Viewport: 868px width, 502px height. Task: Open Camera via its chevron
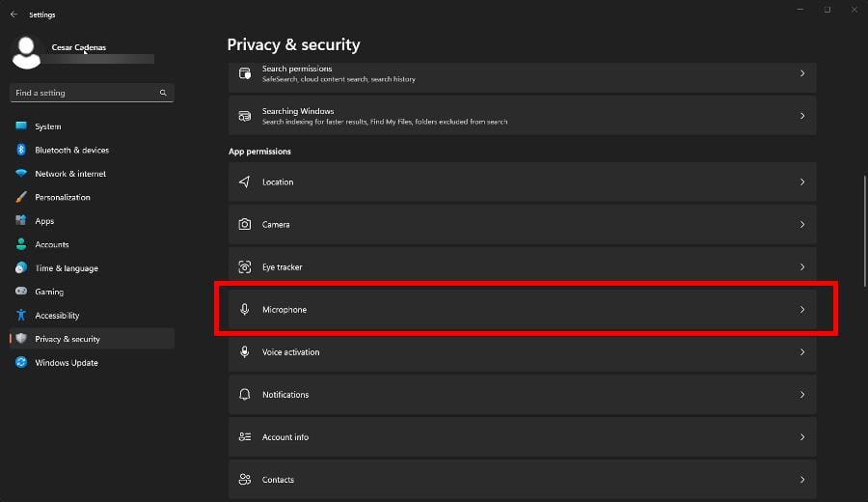point(802,224)
